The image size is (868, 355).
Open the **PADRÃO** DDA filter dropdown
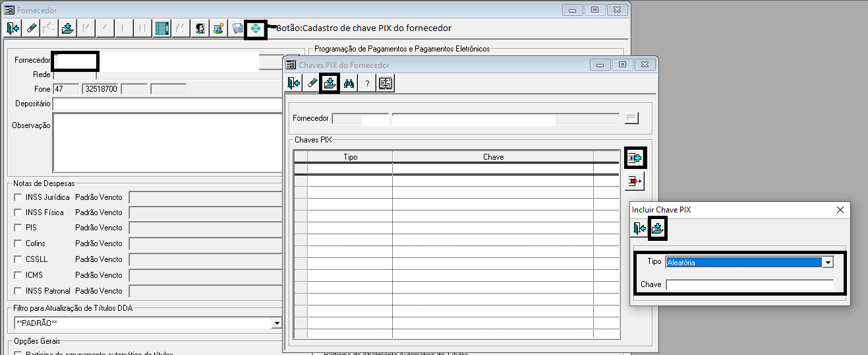pos(277,323)
